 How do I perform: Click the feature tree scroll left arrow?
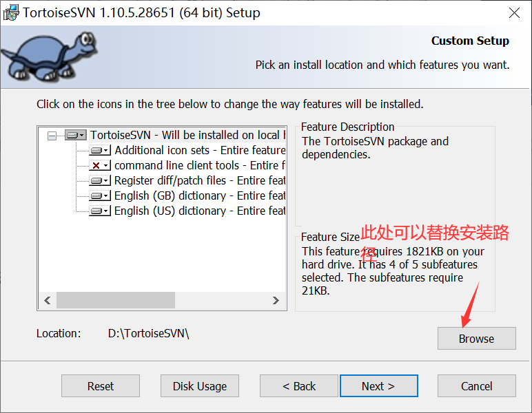point(48,301)
